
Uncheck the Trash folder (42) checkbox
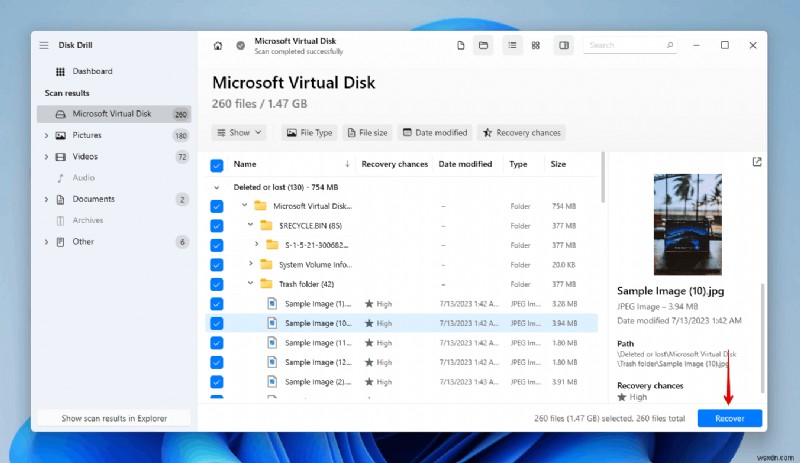(x=217, y=284)
